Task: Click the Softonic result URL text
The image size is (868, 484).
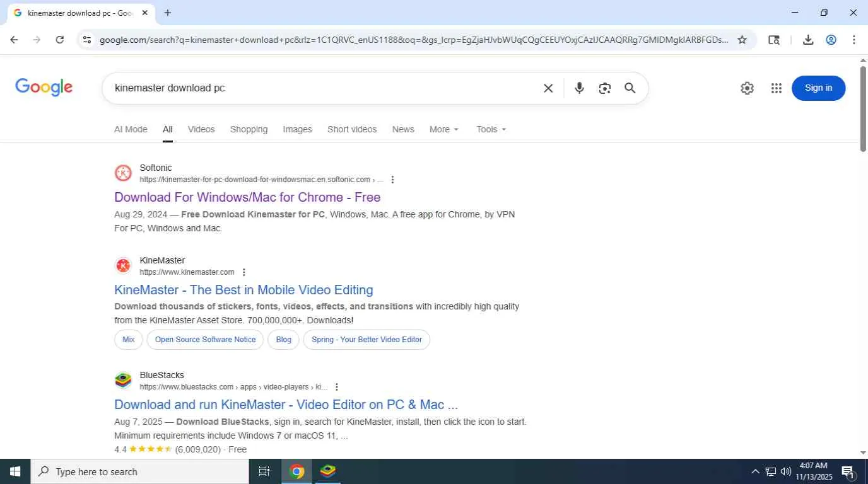Action: pyautogui.click(x=261, y=180)
